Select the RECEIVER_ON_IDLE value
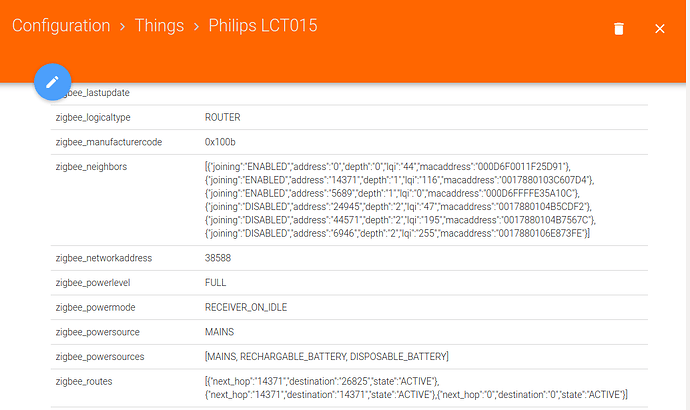This screenshot has height=410, width=690. tap(246, 308)
